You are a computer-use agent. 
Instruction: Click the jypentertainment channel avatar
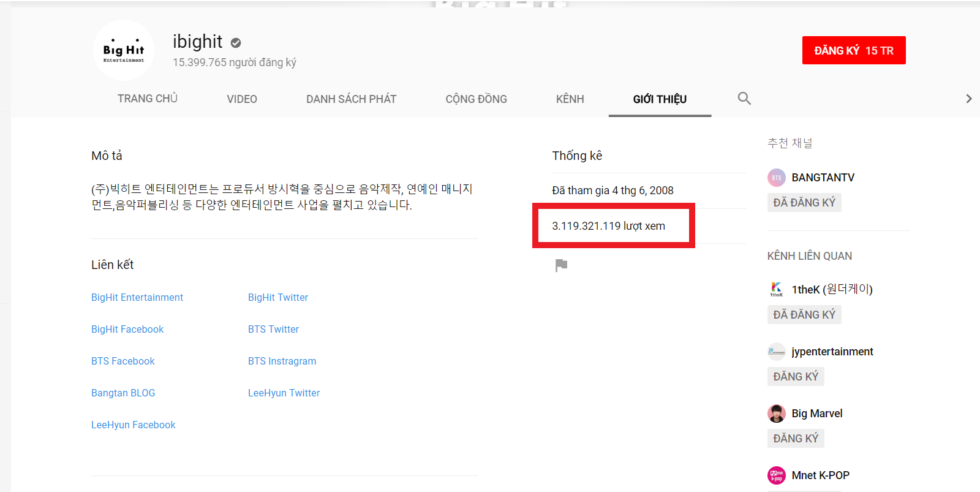(x=777, y=352)
